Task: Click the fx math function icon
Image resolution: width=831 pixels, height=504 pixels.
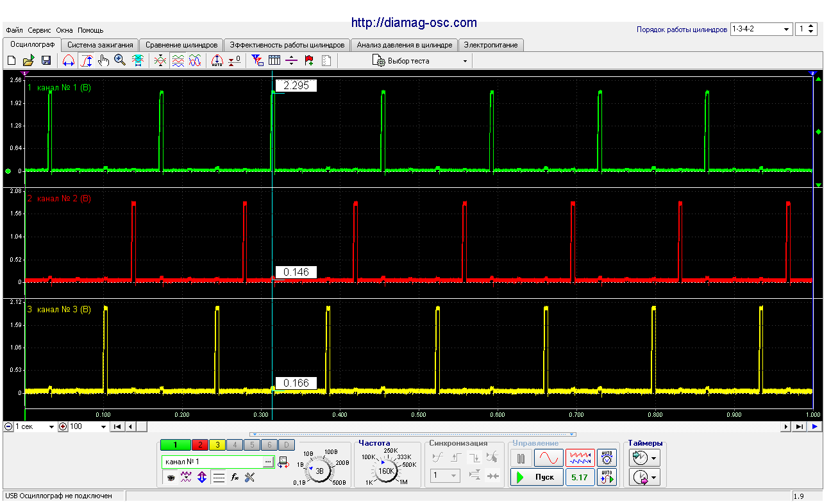Action: [x=234, y=477]
